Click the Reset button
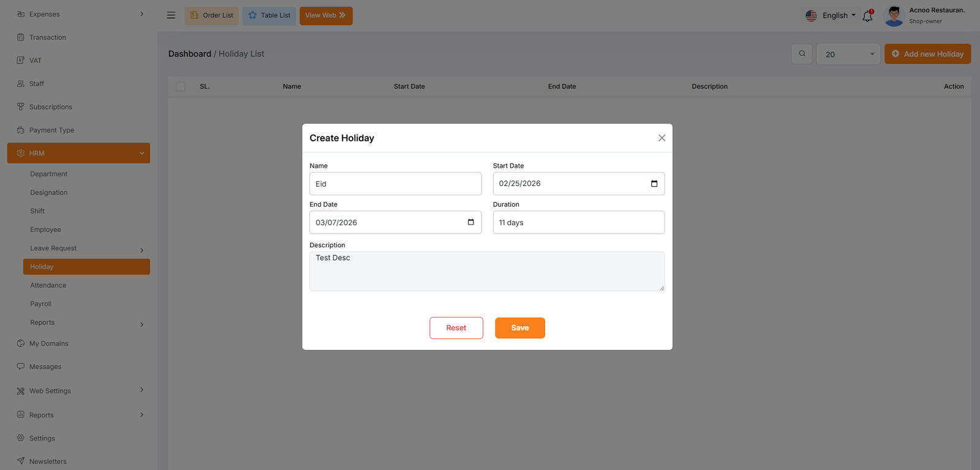This screenshot has height=470, width=980. pyautogui.click(x=456, y=328)
